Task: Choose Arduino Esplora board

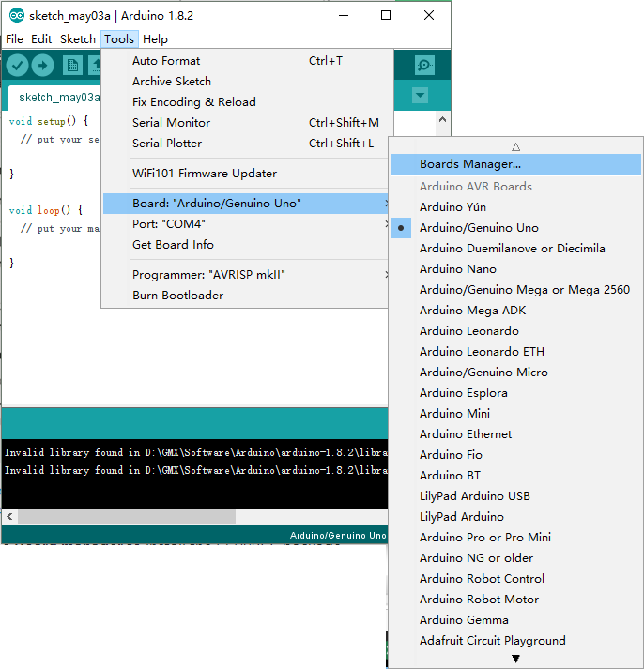Action: pyautogui.click(x=515, y=393)
